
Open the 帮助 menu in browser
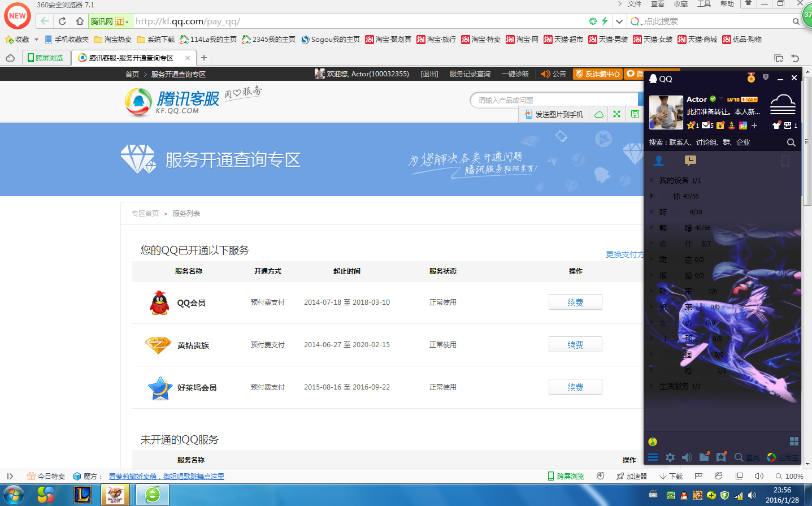(727, 4)
